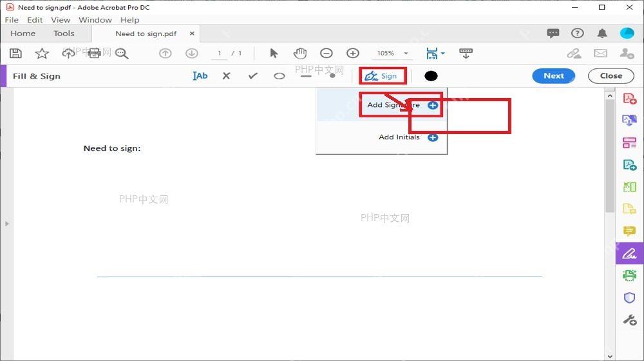This screenshot has height=361, width=644.
Task: Open the File menu
Action: point(12,20)
